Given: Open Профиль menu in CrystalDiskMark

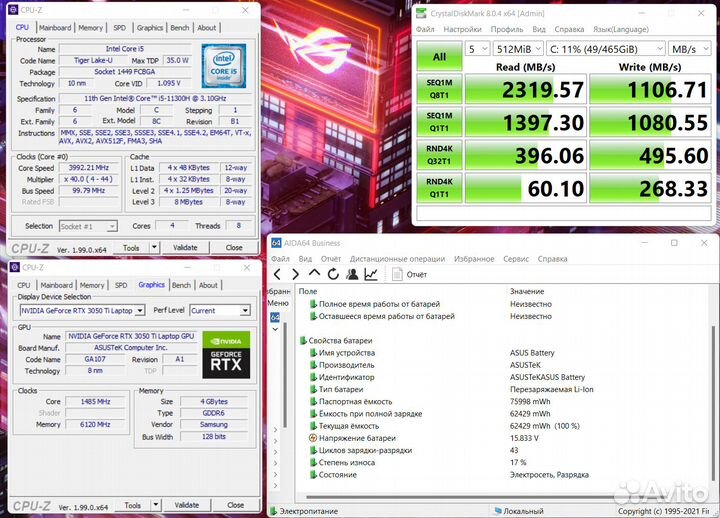Looking at the screenshot, I should pos(507,29).
